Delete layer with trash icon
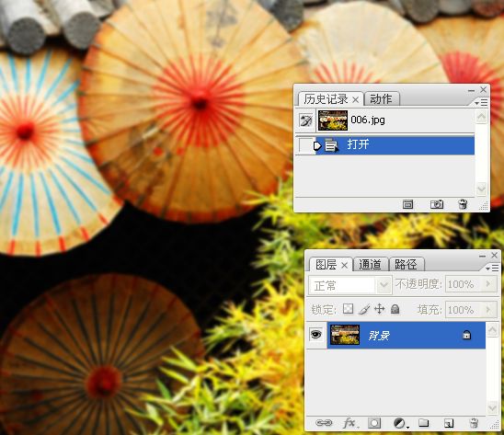This screenshot has width=504, height=435. 474,423
